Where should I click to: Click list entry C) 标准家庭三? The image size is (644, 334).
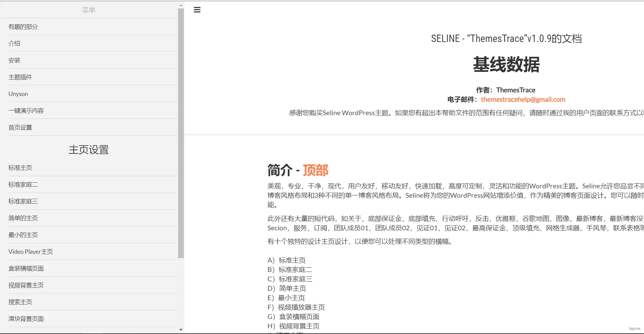(290, 279)
